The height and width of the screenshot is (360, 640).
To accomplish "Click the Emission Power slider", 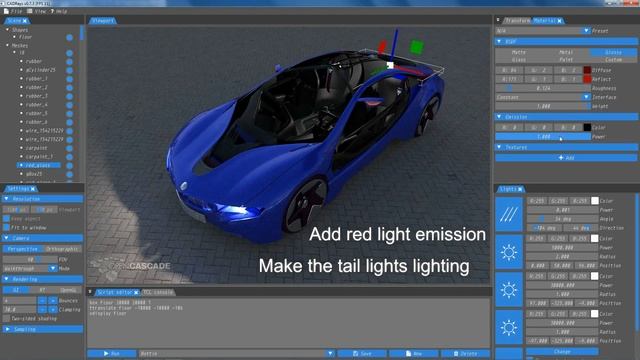I will [543, 137].
